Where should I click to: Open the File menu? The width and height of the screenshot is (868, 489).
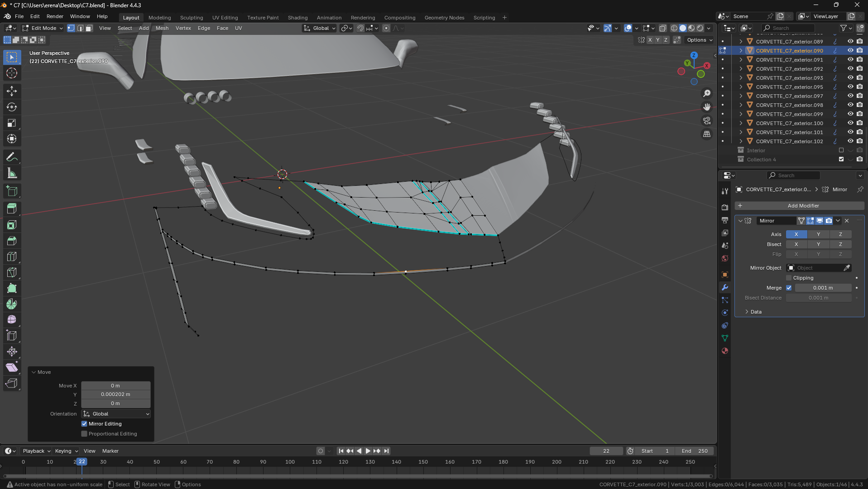tap(19, 16)
